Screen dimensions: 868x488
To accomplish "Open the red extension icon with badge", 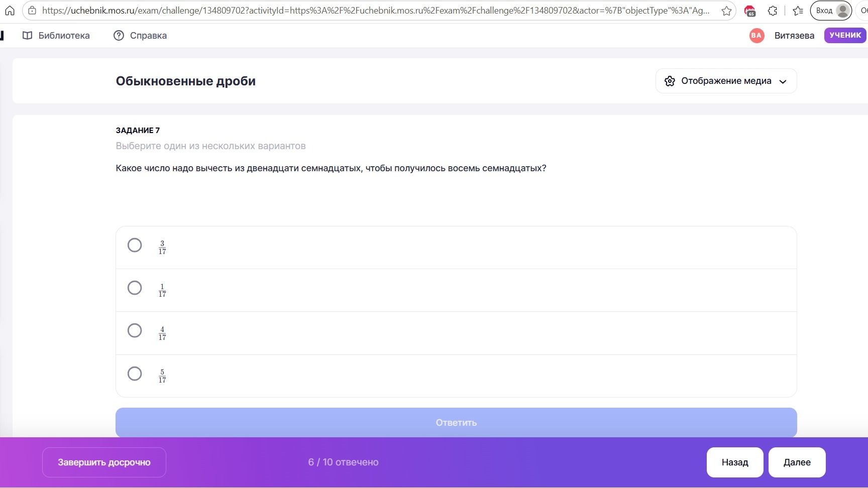I will pyautogui.click(x=749, y=11).
